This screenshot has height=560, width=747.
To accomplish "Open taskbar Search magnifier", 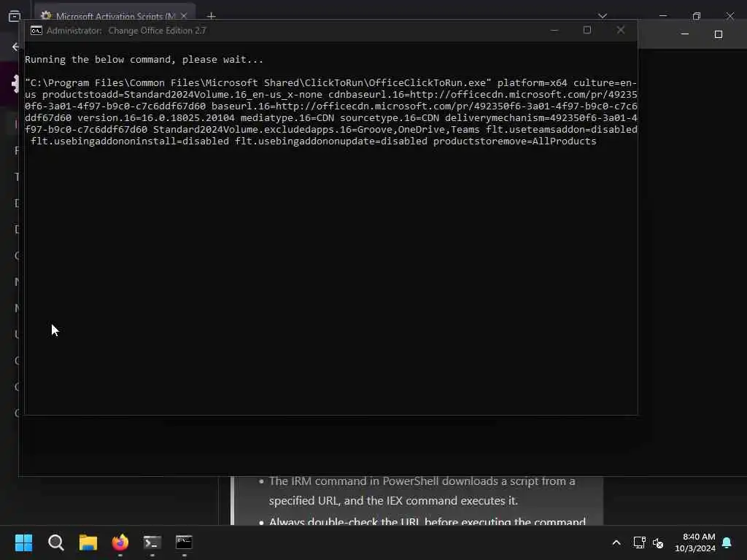I will click(55, 542).
